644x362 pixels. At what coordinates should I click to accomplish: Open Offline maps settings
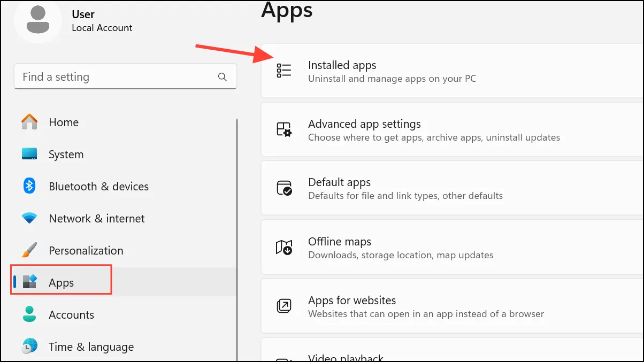[453, 247]
